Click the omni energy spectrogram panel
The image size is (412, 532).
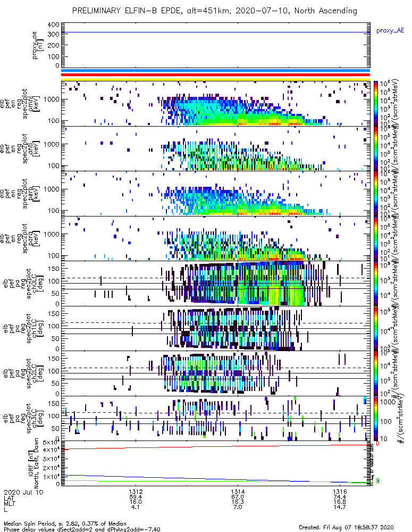tap(216, 104)
